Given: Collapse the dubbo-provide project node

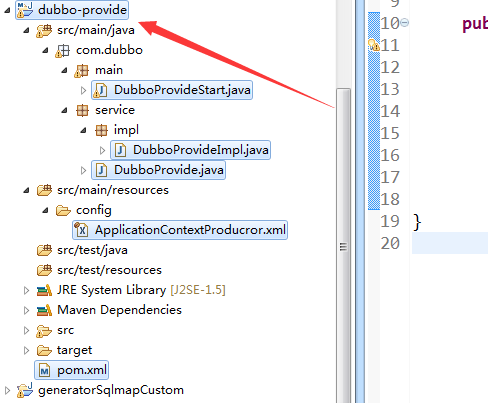Looking at the screenshot, I should coord(7,10).
